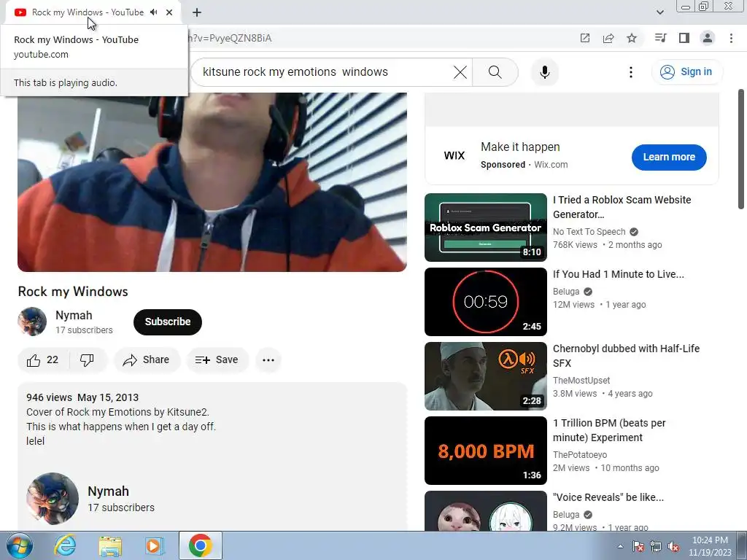This screenshot has height=560, width=747.
Task: Sign in to YouTube
Action: click(x=686, y=72)
